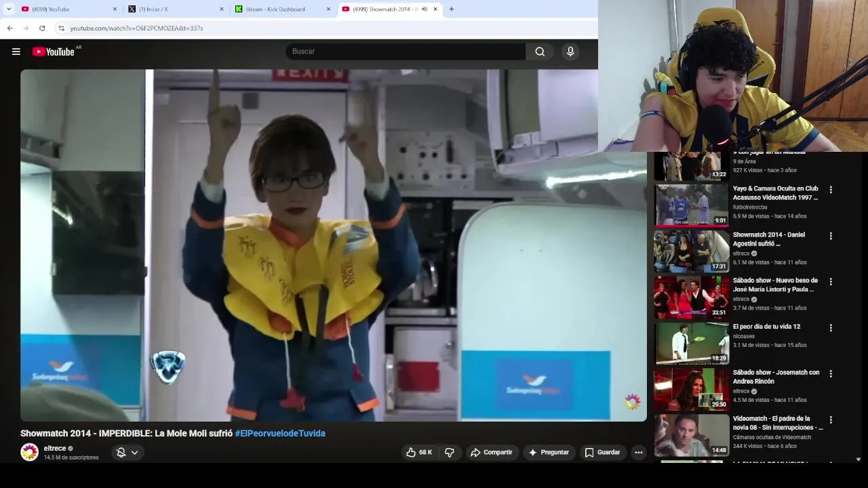The image size is (868, 488).
Task: Open more actions ellipsis below video
Action: (638, 452)
